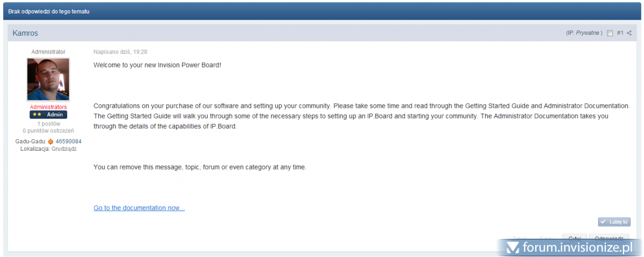
Task: Click the Prywatne IP address link
Action: point(587,33)
